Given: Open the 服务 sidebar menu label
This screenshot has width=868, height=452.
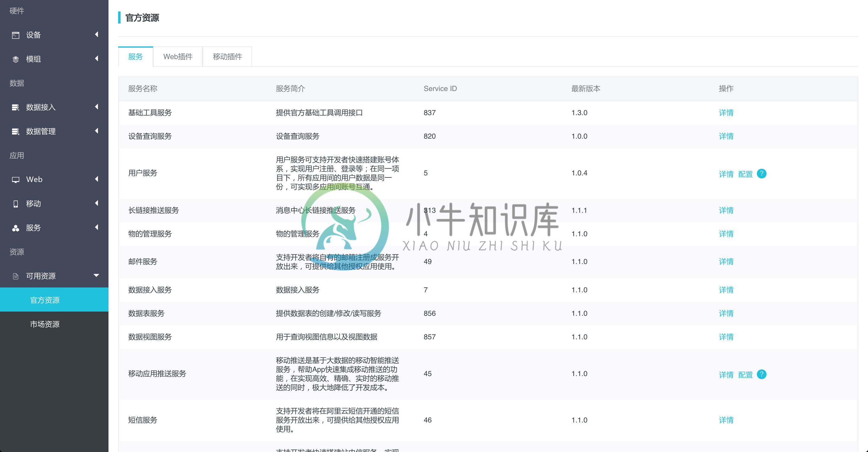Looking at the screenshot, I should (33, 228).
